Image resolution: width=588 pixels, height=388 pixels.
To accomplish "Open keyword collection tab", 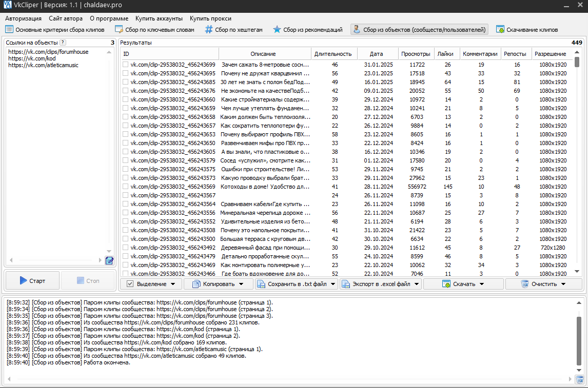I will [x=154, y=30].
